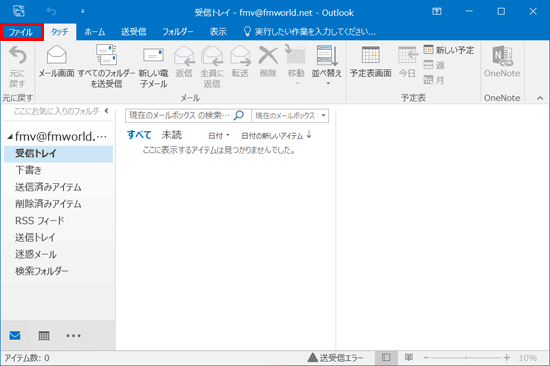This screenshot has width=550, height=366.
Task: Select the 週 week view button
Action: (434, 65)
